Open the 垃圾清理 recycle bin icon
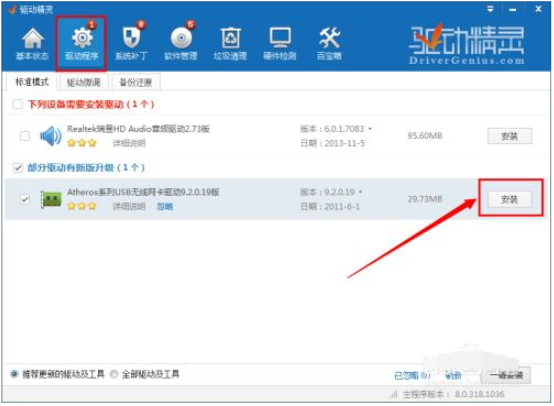Image resolution: width=554 pixels, height=406 pixels. [230, 38]
